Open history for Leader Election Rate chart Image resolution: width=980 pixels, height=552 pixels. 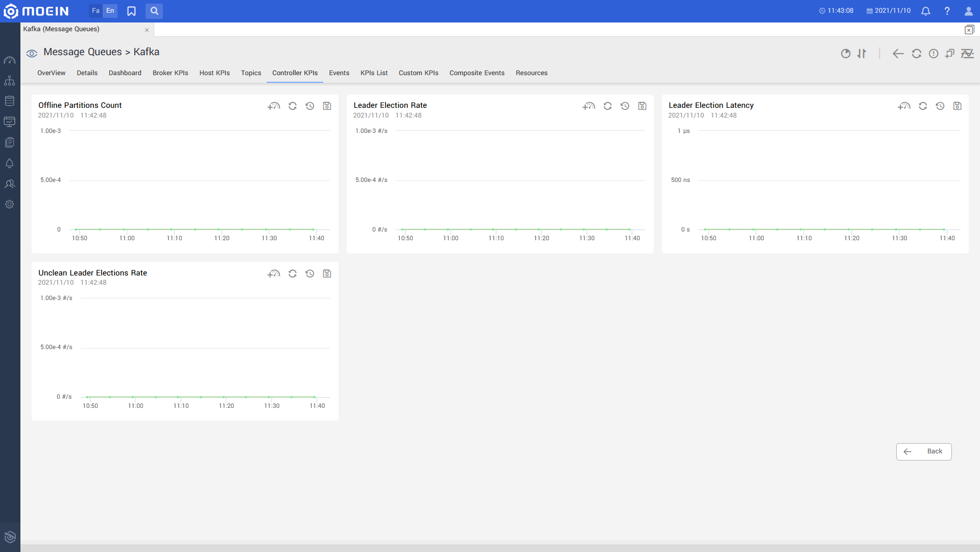coord(625,106)
